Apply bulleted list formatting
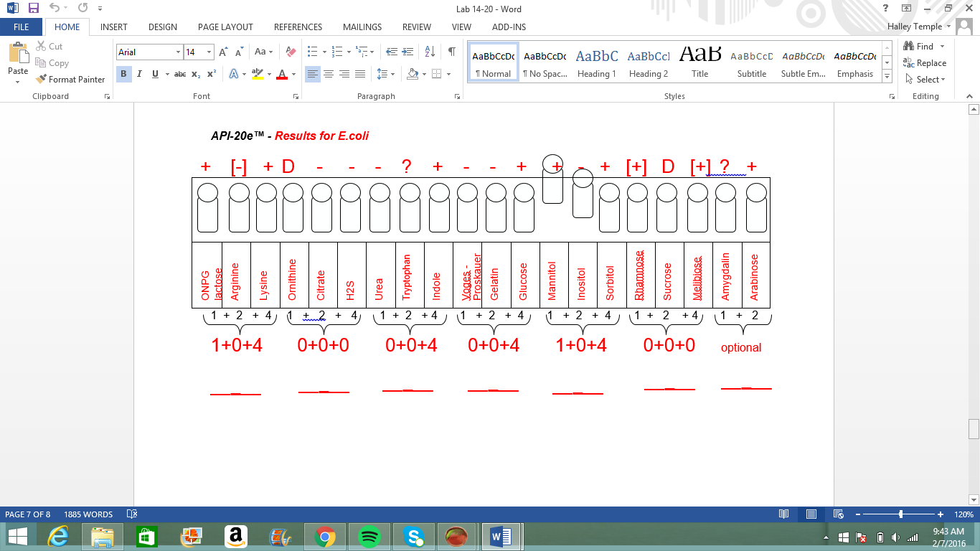980x551 pixels. click(312, 52)
